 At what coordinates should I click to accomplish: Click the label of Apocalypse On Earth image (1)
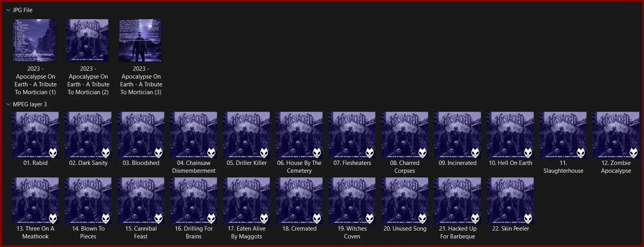click(35, 81)
